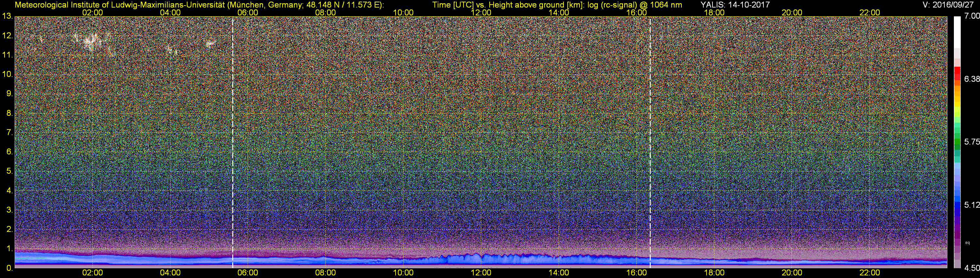980x278 pixels.
Task: Click the 10. km height axis label
Action: (x=7, y=74)
